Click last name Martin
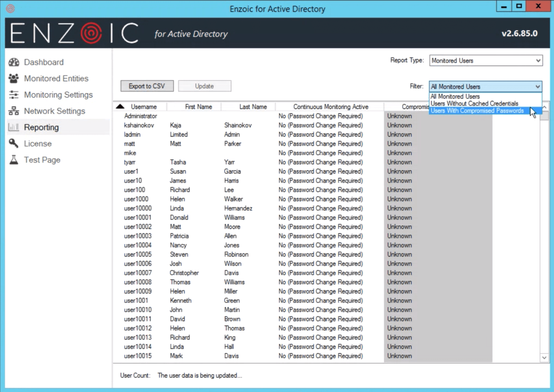 pos(232,310)
